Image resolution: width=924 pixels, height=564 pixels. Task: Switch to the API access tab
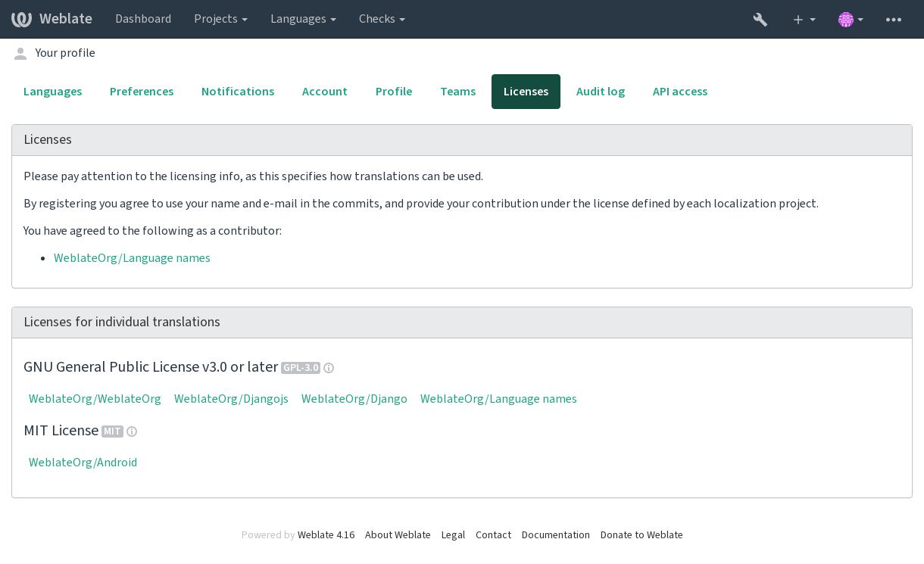(680, 92)
